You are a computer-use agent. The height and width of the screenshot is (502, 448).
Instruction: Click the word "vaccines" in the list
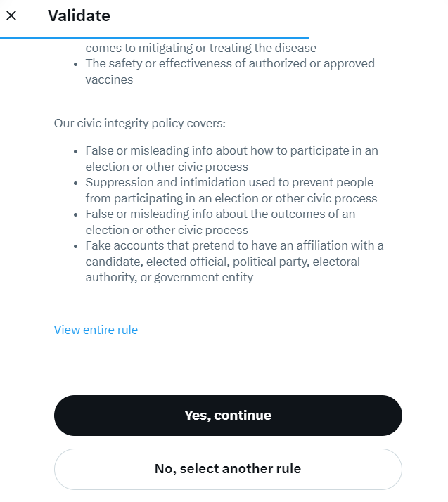tap(109, 79)
